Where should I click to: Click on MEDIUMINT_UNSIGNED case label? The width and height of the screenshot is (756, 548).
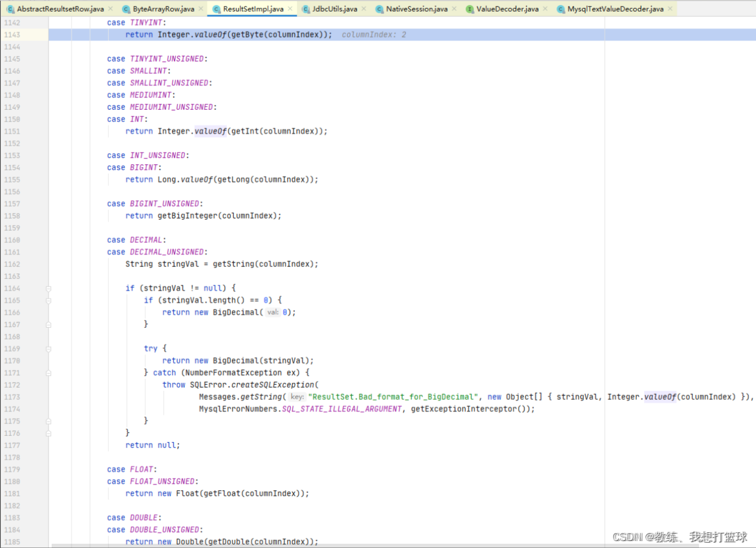pyautogui.click(x=172, y=107)
